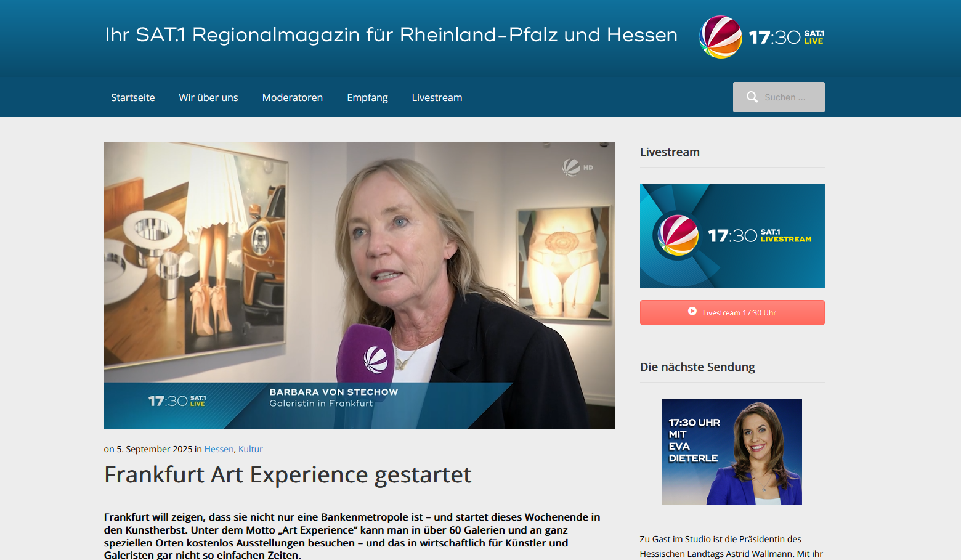Click the red Livestream 17:30 Uhr button
961x560 pixels.
click(x=732, y=312)
